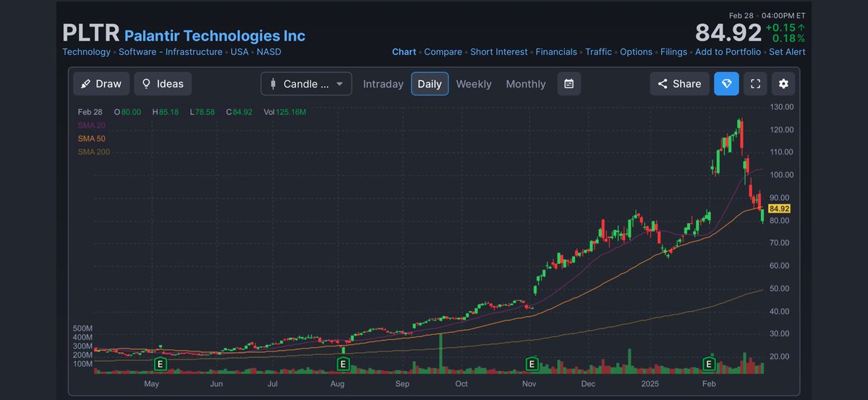Toggle fullscreen chart view
The width and height of the screenshot is (868, 400).
coord(755,84)
